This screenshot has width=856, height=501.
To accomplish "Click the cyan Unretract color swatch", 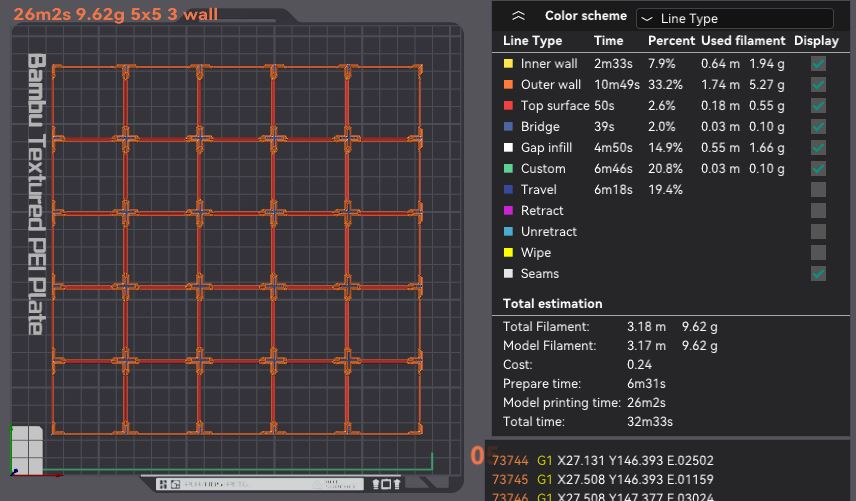I will click(x=508, y=232).
